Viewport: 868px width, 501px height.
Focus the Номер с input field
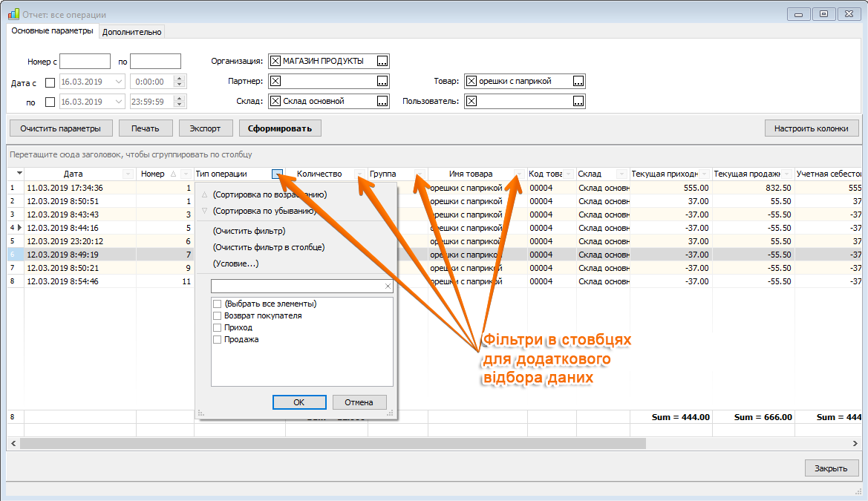[85, 62]
